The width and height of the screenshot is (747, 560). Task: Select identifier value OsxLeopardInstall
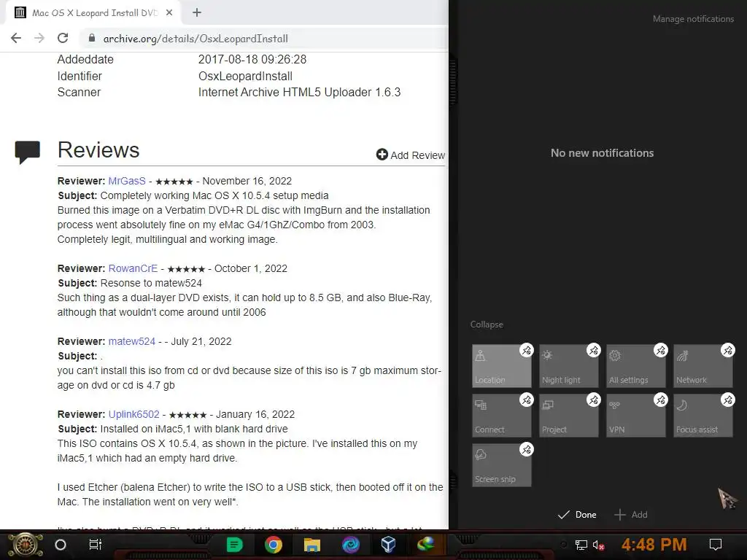tap(245, 76)
